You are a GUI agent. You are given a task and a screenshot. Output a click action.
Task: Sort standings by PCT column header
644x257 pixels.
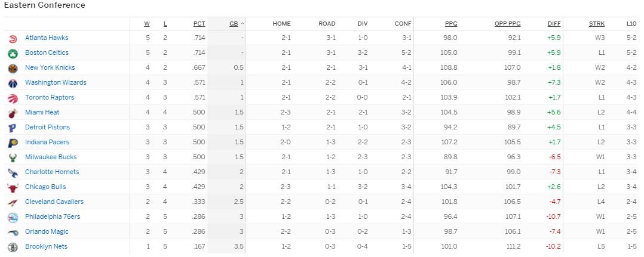click(199, 24)
